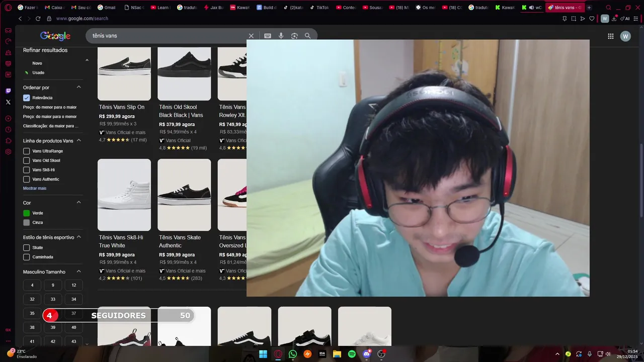Collapse the Ordenar por section
Viewport: 644px width, 362px height.
click(x=79, y=87)
